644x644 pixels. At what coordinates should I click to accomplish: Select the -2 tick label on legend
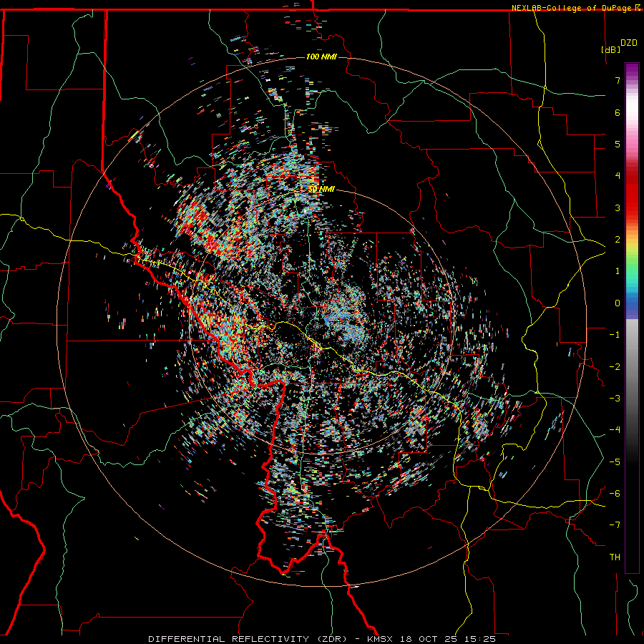pos(615,366)
